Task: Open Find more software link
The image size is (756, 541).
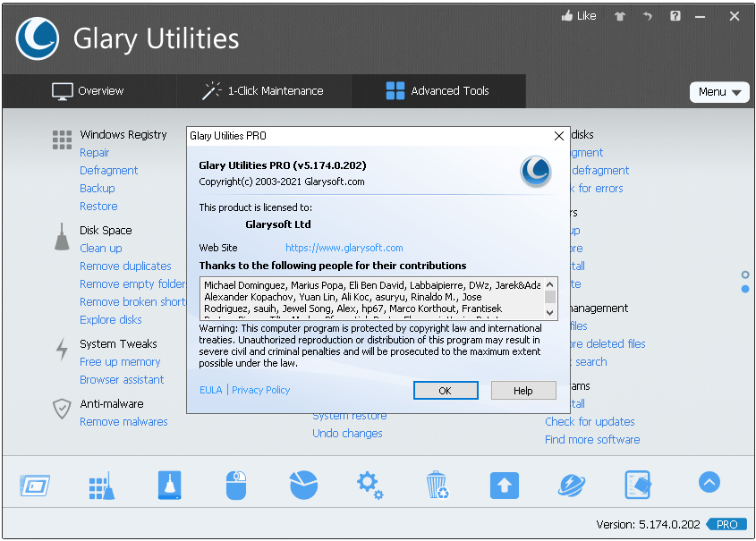Action: click(592, 439)
